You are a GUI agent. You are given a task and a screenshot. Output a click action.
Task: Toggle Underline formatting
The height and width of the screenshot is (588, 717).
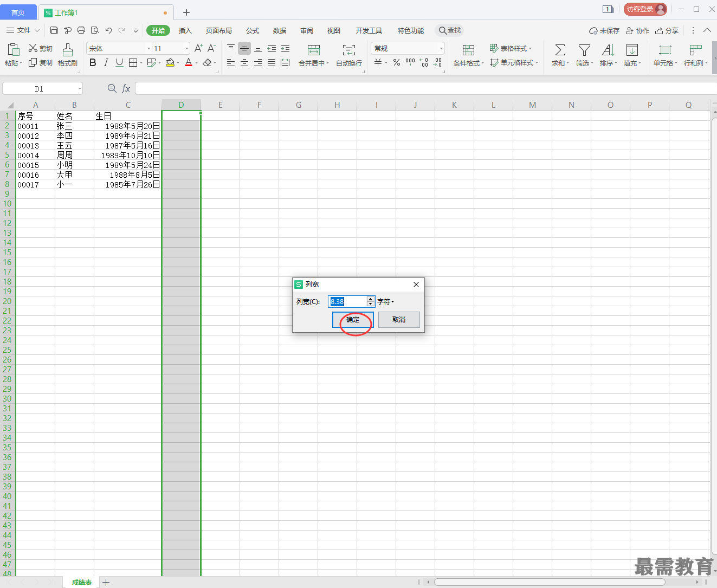pos(119,63)
